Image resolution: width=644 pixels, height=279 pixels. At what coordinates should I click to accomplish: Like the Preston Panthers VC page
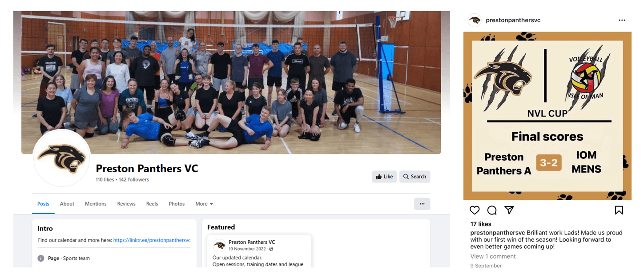click(384, 177)
